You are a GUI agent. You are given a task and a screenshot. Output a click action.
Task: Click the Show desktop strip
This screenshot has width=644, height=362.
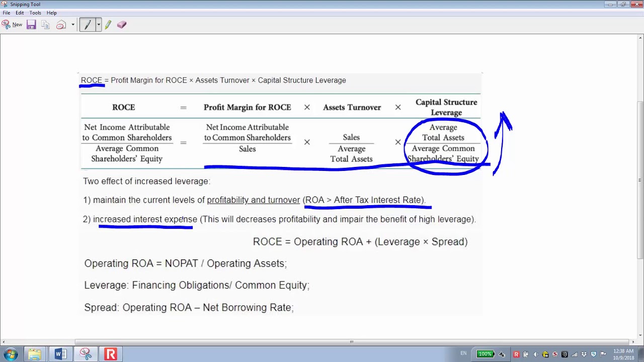point(641,354)
